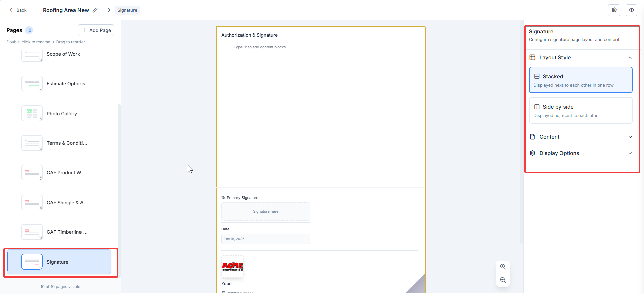This screenshot has height=294, width=644.
Task: Click the Stacked layout icon
Action: tap(537, 76)
